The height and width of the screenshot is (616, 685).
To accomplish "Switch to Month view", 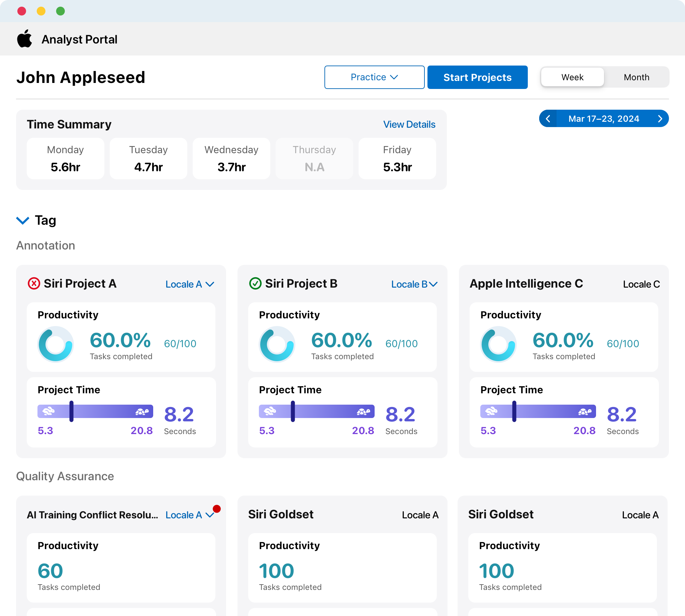I will (x=636, y=77).
